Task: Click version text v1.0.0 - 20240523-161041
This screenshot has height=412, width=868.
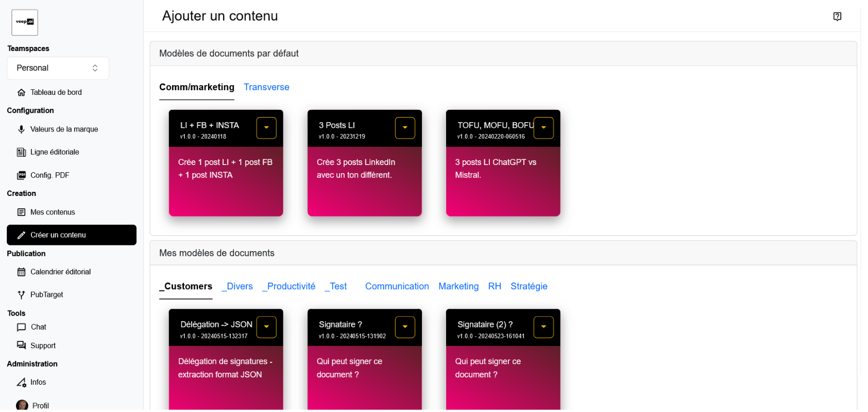Action: [x=491, y=336]
